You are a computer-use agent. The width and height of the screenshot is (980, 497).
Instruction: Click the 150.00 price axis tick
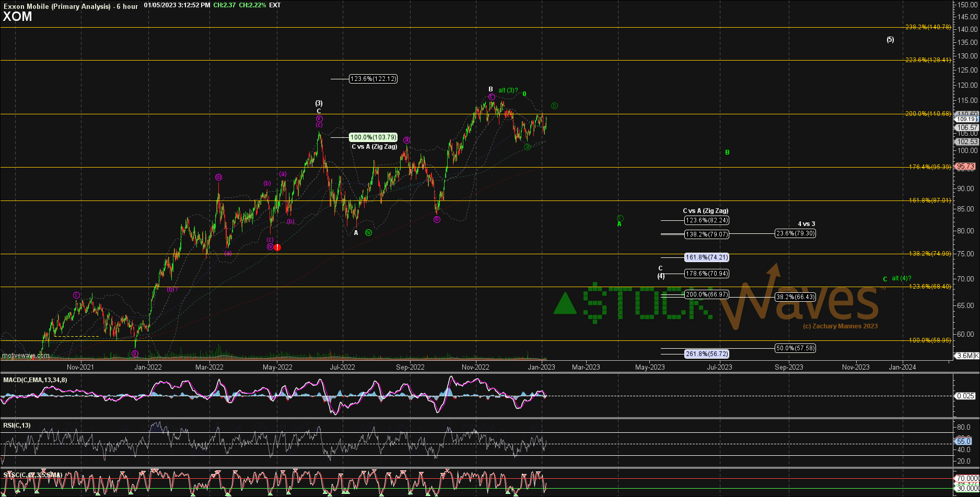tap(967, 4)
